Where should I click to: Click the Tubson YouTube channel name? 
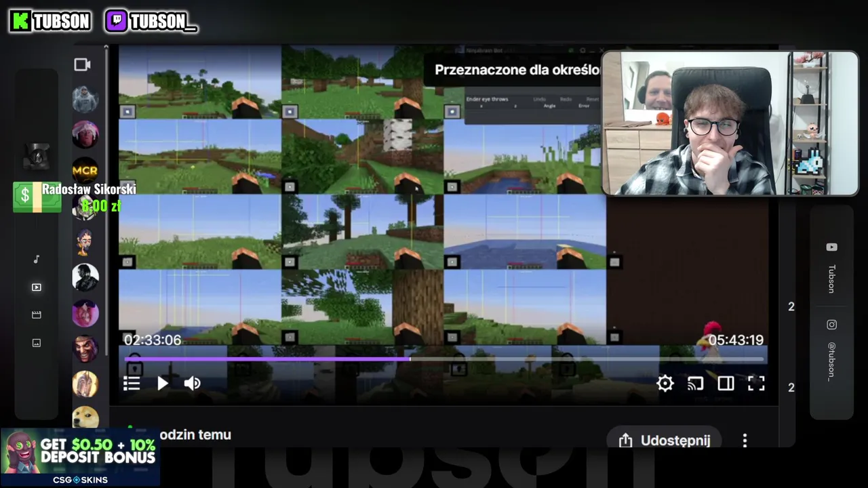pyautogui.click(x=831, y=279)
